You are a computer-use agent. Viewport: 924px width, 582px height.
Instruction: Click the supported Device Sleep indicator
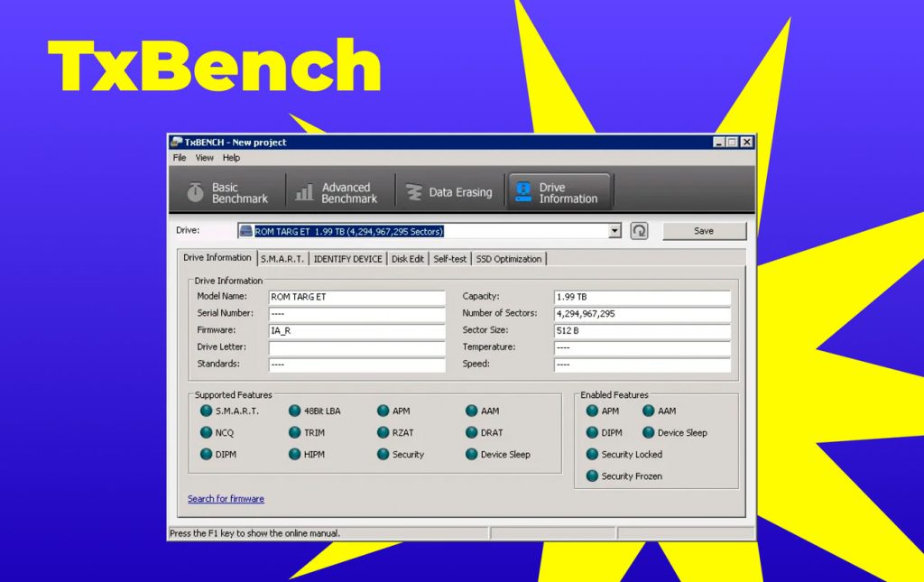coord(471,454)
